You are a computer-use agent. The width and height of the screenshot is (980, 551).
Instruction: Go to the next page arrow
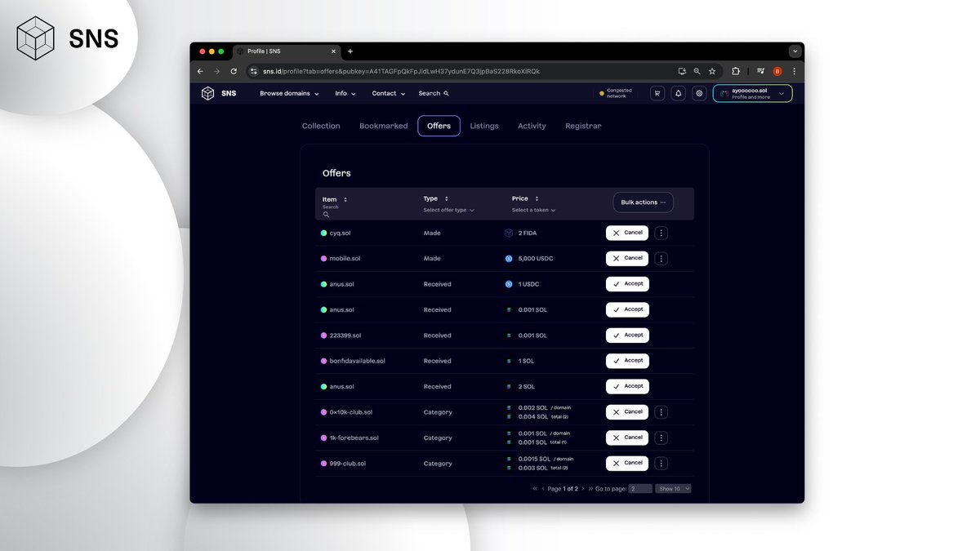point(582,488)
